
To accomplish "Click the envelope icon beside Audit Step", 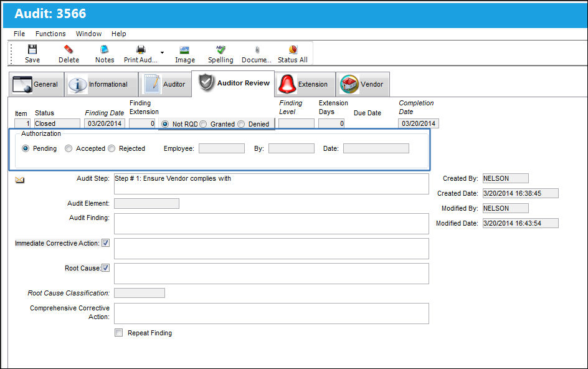I will click(x=19, y=180).
